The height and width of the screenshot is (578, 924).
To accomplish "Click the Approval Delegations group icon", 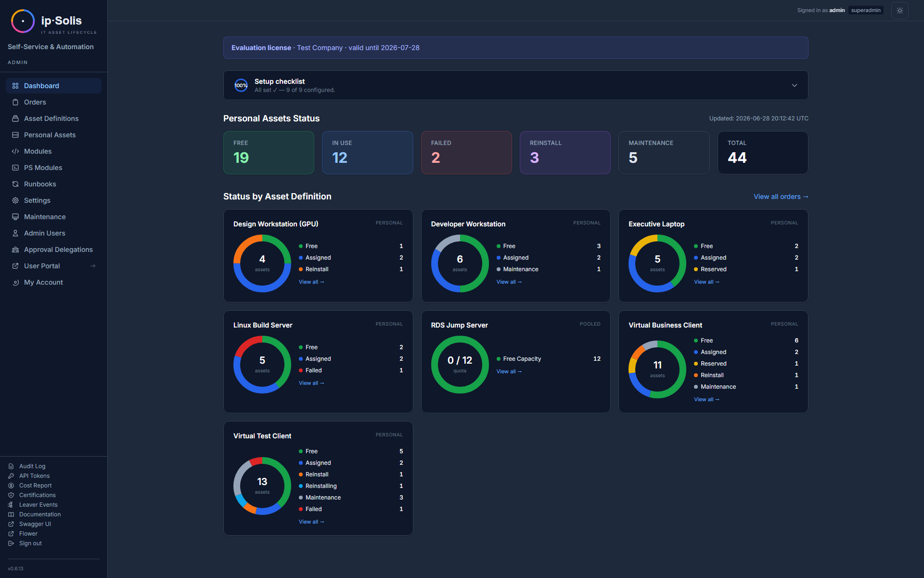I will point(15,250).
